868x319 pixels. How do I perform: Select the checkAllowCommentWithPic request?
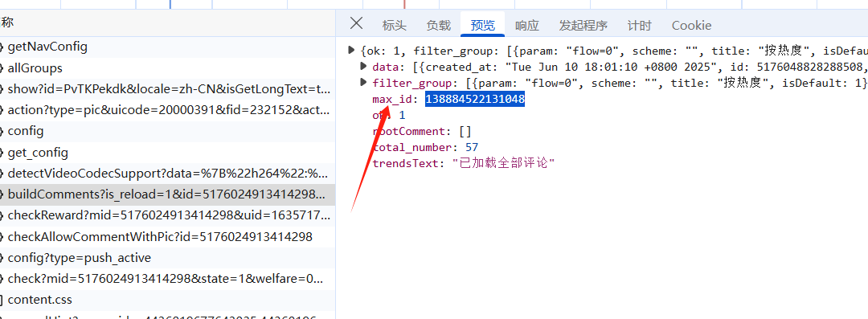pos(167,236)
